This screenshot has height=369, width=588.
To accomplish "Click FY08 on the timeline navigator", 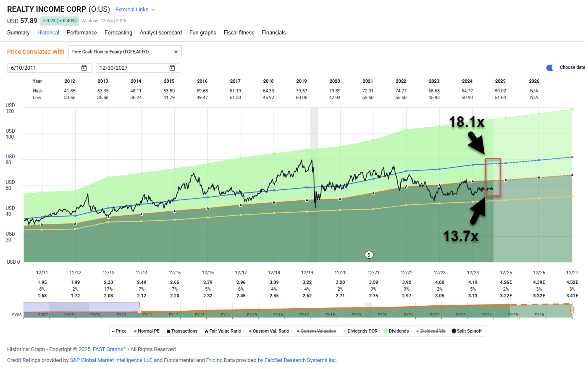I will (x=69, y=315).
